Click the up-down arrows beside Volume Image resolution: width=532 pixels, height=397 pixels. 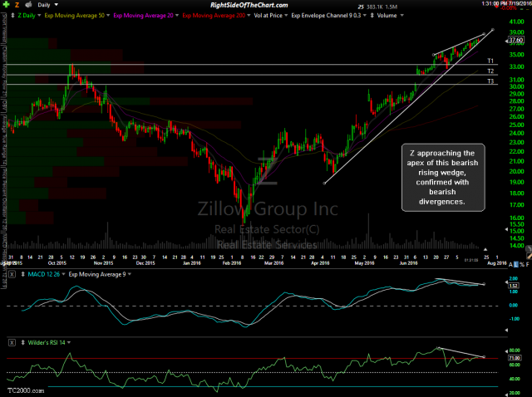coord(372,15)
